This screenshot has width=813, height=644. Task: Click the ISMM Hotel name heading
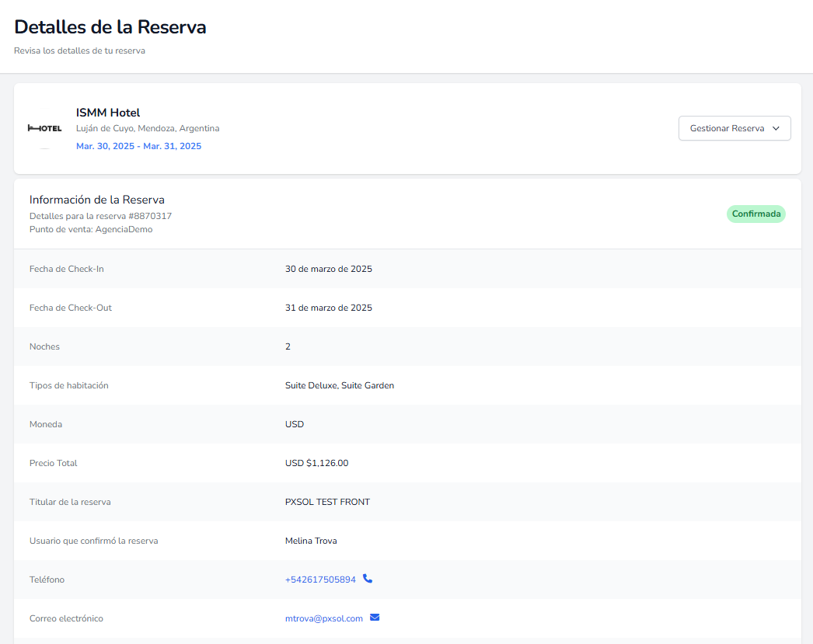point(108,113)
